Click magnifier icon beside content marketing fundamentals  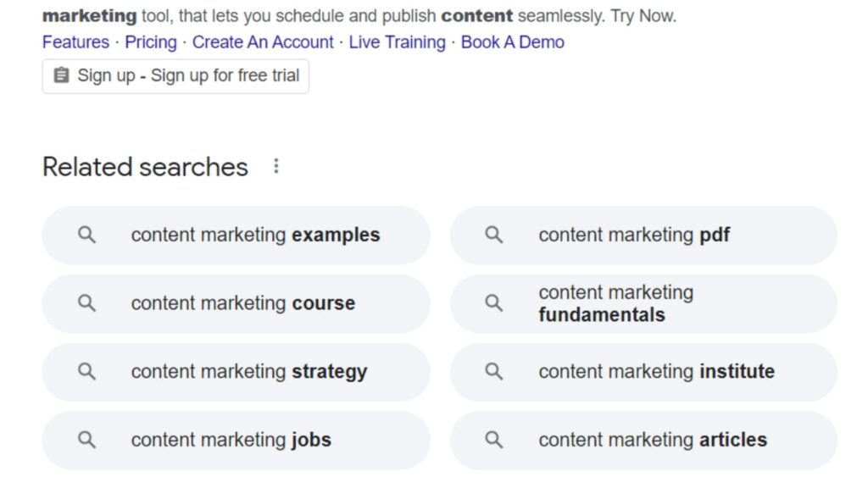point(494,303)
